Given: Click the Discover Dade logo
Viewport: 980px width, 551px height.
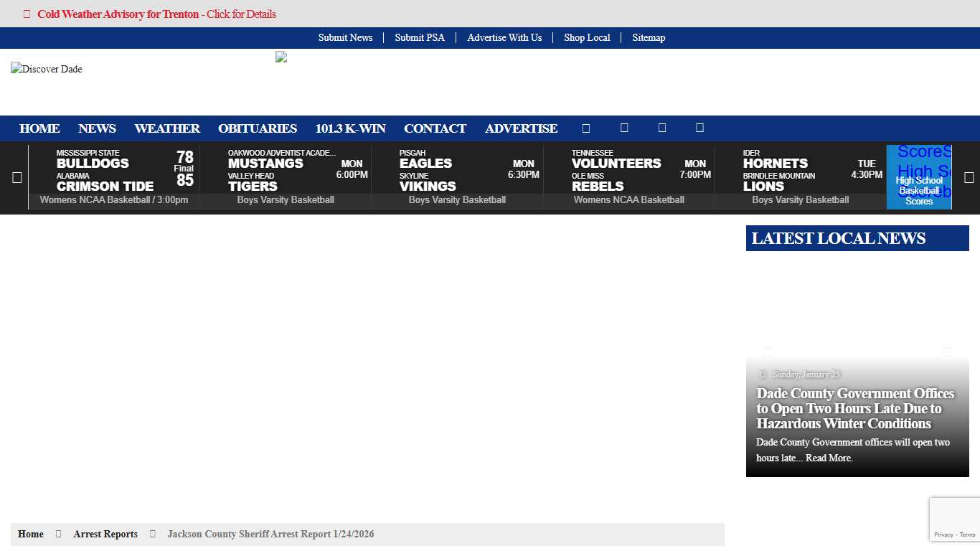Looking at the screenshot, I should (x=47, y=69).
